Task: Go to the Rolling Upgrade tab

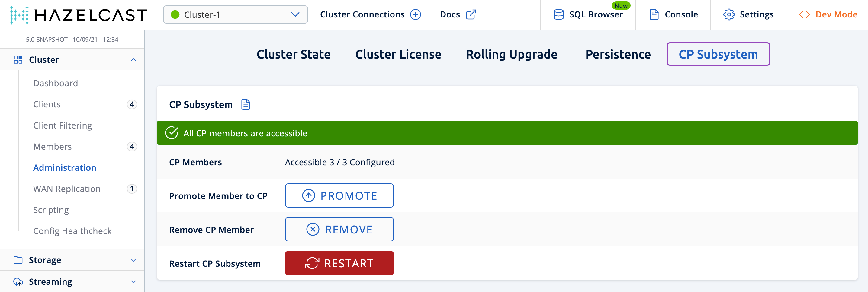Action: [x=511, y=55]
